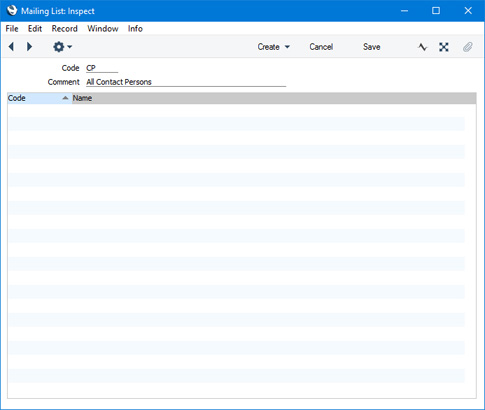Screen dimensions: 485x410
Task: Toggle sort order on Code column arrow
Action: coord(65,98)
